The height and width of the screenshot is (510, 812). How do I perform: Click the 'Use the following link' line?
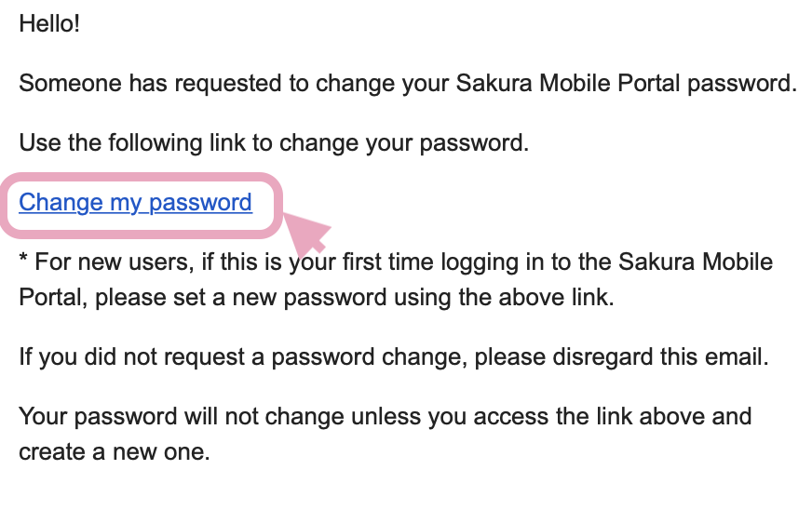point(274,143)
